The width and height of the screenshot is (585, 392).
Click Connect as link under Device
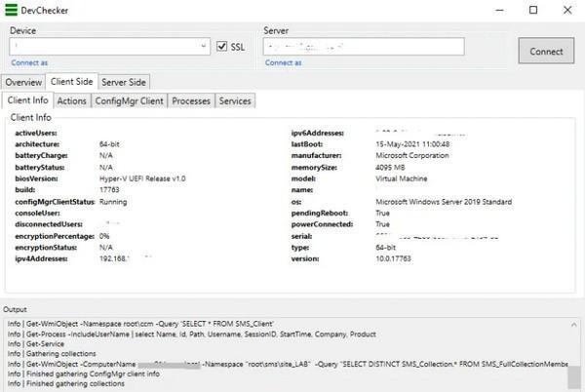tap(29, 62)
